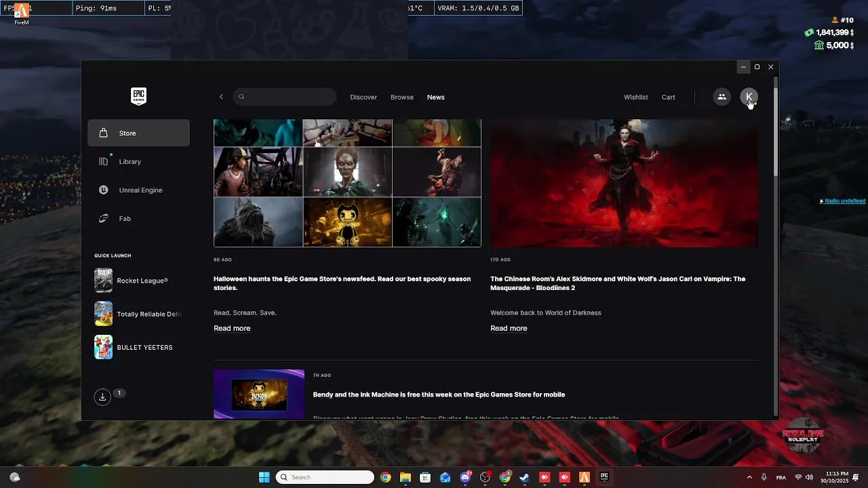The height and width of the screenshot is (488, 868).
Task: Open the friends list icon
Action: (x=722, y=97)
